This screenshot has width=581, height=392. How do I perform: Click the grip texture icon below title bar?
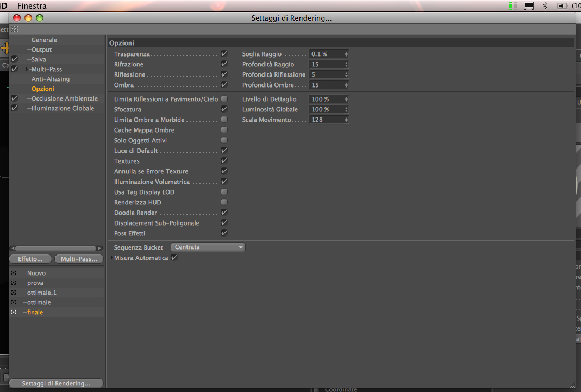[x=15, y=29]
